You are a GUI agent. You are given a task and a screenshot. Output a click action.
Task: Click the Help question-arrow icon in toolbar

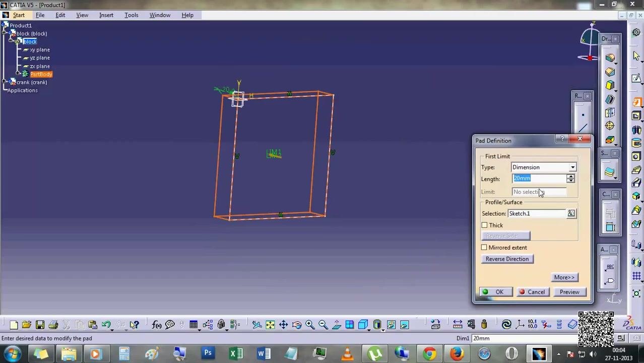tap(134, 325)
